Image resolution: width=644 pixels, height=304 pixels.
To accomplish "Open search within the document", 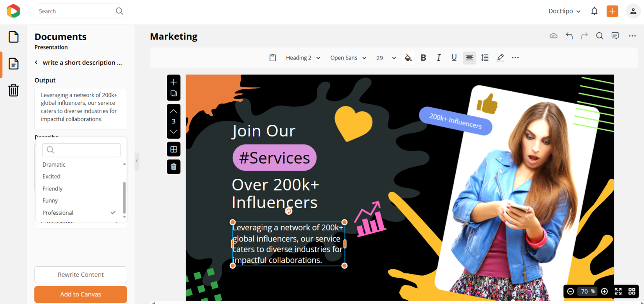I will (599, 36).
